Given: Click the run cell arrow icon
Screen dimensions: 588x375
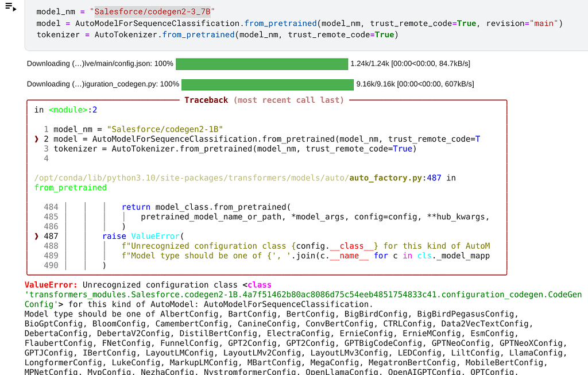Looking at the screenshot, I should [x=16, y=10].
